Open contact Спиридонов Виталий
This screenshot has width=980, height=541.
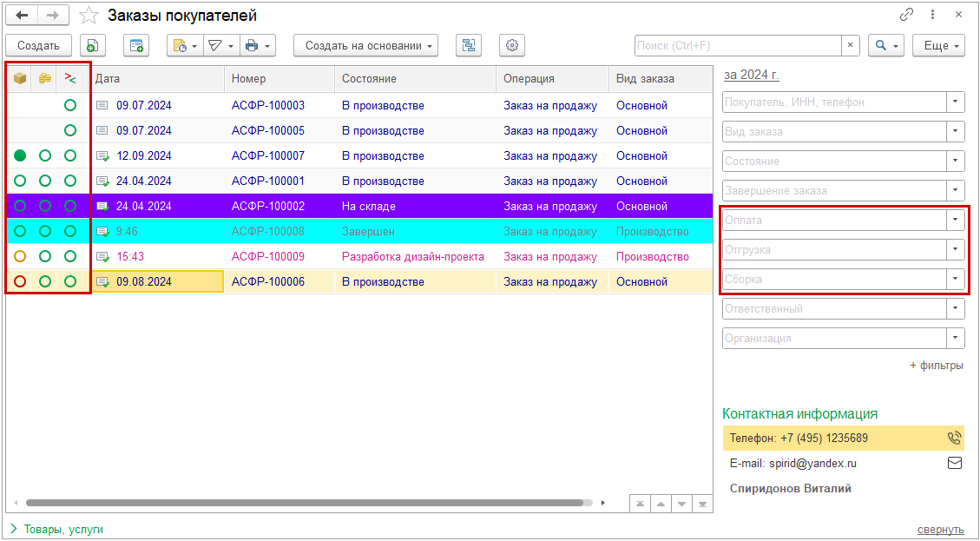click(x=791, y=489)
